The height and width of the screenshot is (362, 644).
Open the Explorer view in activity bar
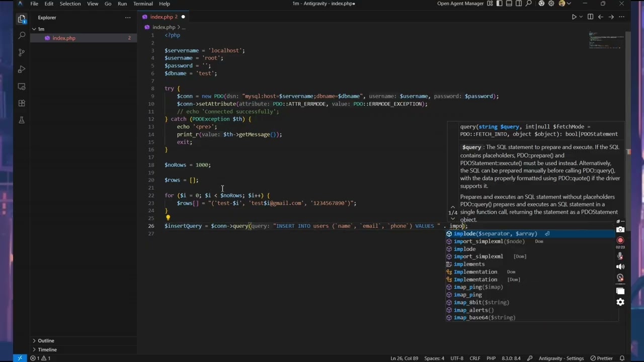[x=22, y=19]
